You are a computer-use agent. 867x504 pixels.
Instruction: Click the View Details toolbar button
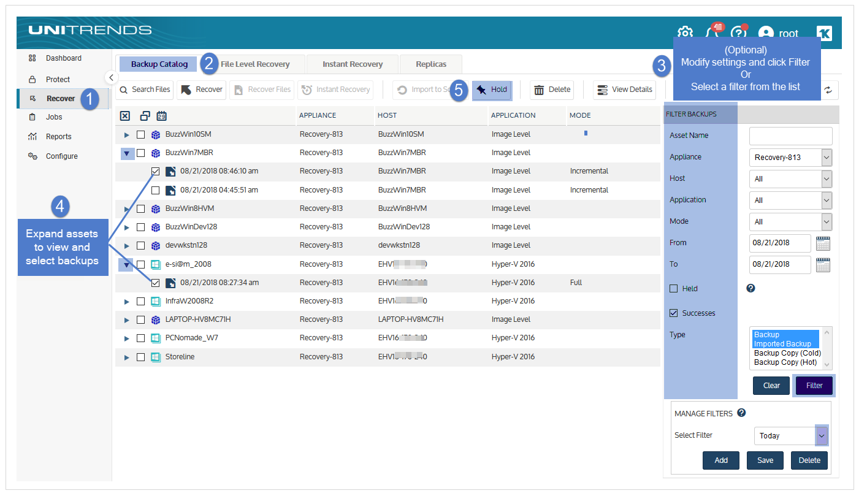click(x=625, y=90)
